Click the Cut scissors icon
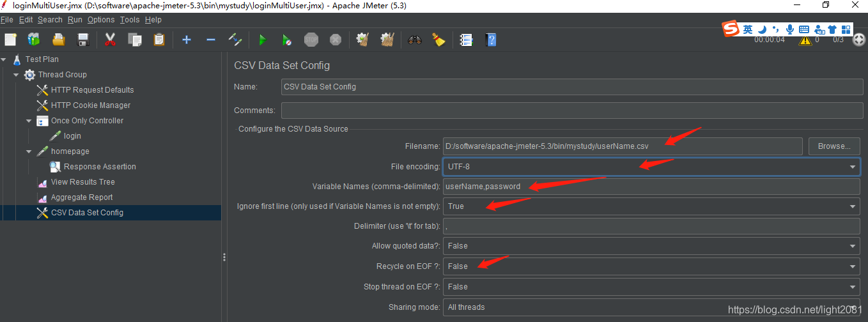Screen dimensions: 868x322 point(110,40)
